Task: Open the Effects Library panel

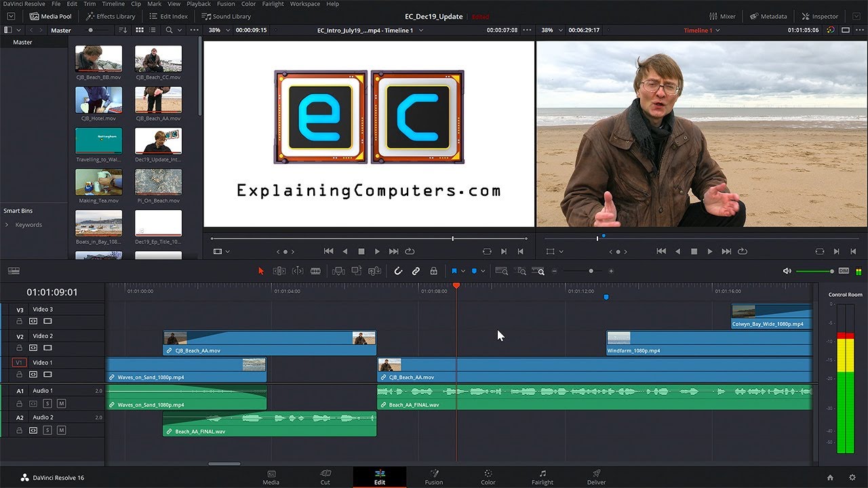Action: [x=111, y=16]
